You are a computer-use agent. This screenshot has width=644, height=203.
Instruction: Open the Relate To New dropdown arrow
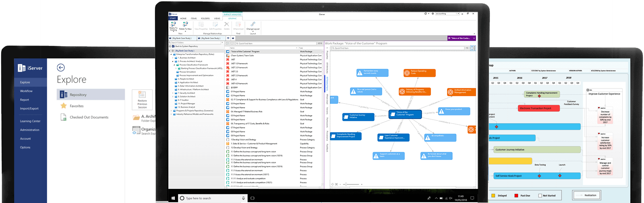(x=185, y=31)
